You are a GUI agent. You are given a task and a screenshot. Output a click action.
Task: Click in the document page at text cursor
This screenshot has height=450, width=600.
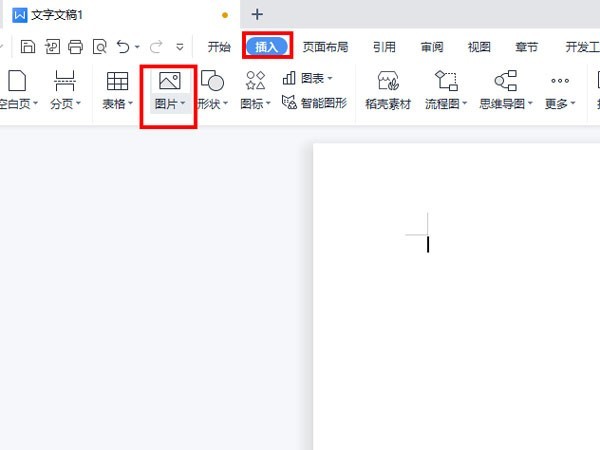click(428, 244)
